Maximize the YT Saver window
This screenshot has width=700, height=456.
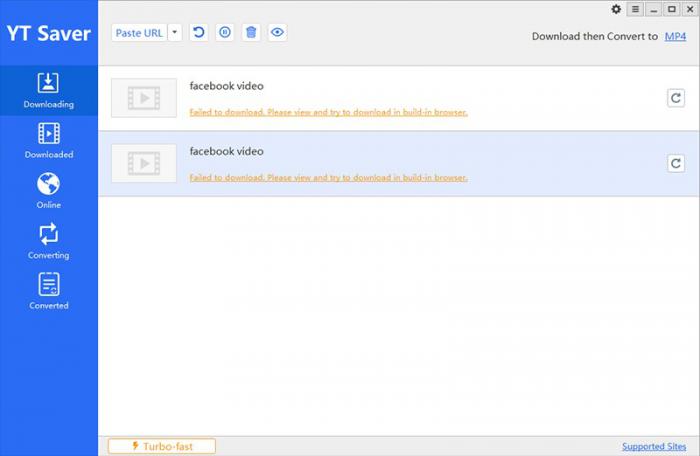pos(671,9)
